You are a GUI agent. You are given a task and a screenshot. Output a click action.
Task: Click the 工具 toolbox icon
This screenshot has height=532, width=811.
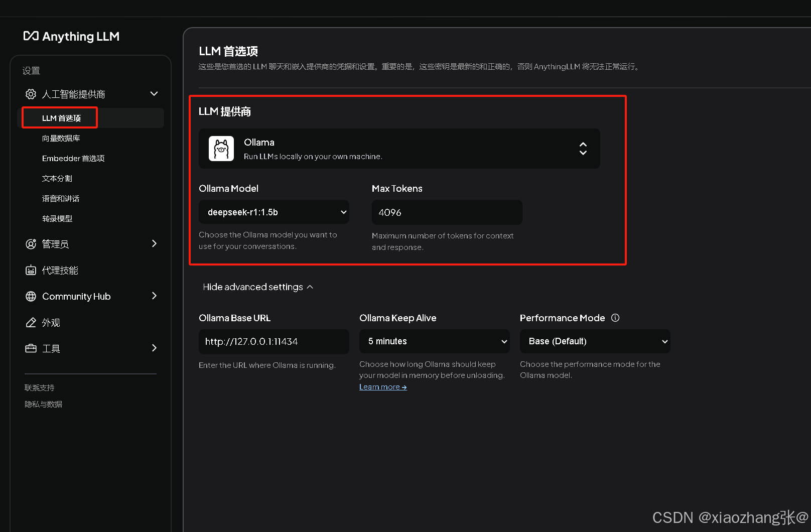[30, 348]
